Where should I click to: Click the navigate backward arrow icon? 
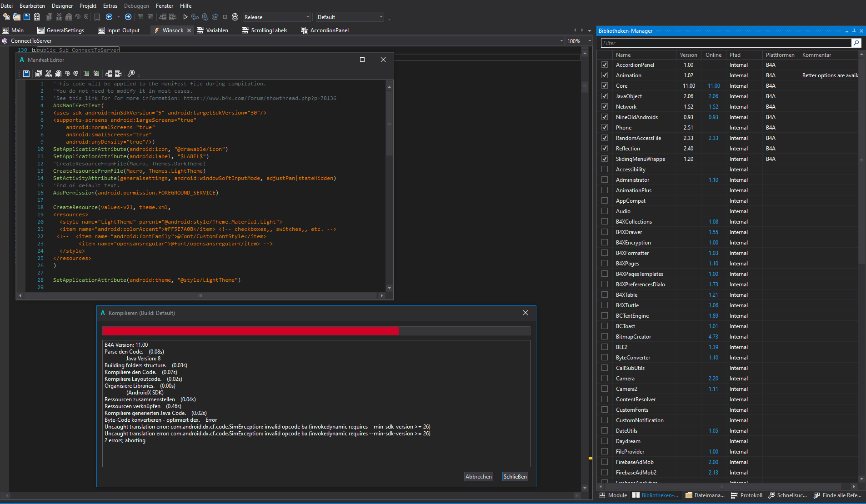pyautogui.click(x=109, y=17)
